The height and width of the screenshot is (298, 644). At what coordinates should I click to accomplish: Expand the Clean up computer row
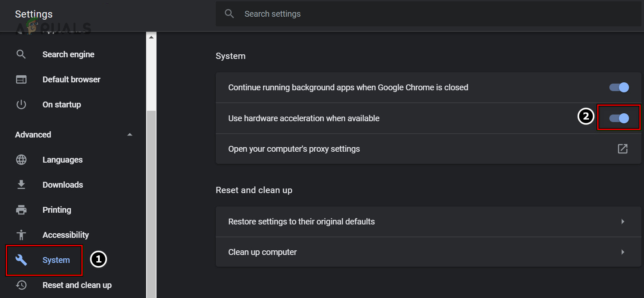click(x=622, y=252)
